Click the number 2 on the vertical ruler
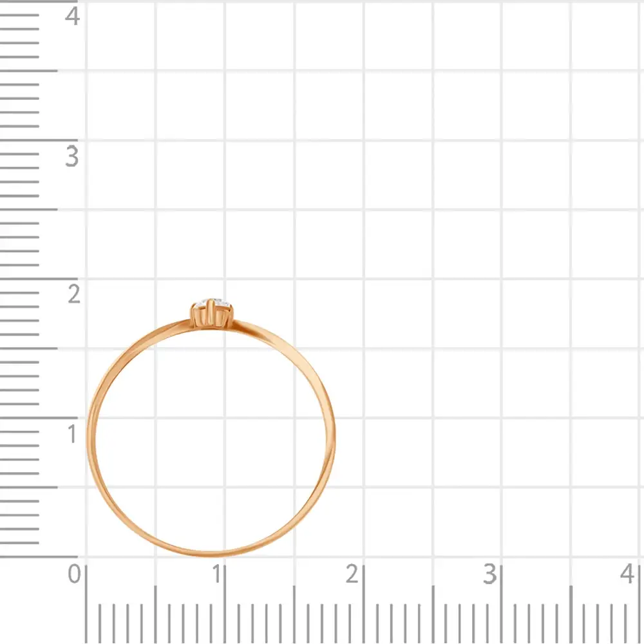Viewport: 644px width, 644px height. pos(74,294)
